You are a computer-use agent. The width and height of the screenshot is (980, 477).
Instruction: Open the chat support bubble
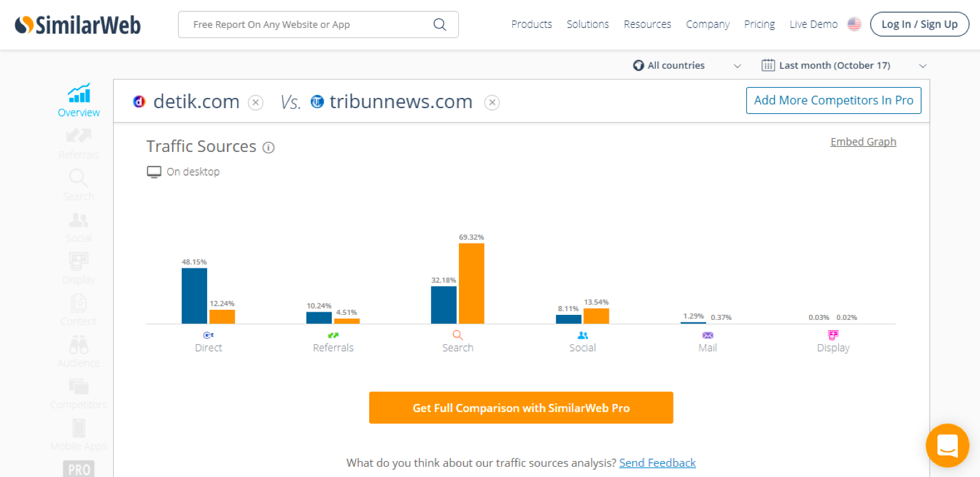point(948,446)
